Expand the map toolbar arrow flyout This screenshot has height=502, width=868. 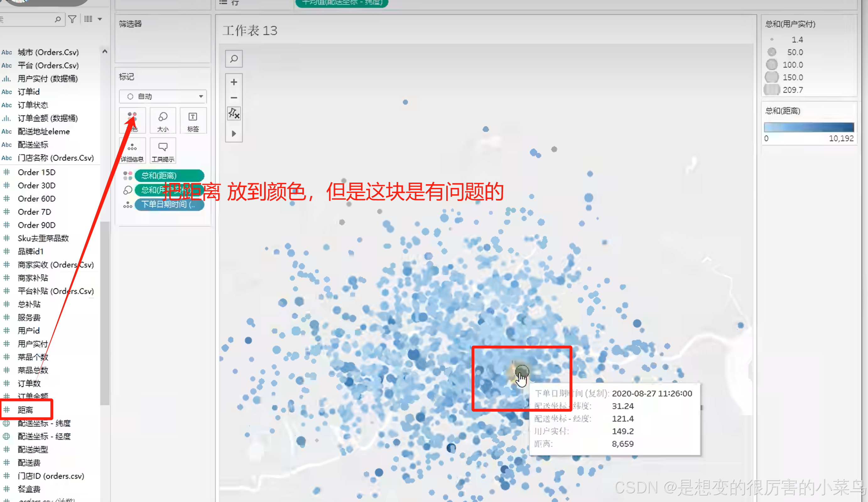pyautogui.click(x=234, y=133)
